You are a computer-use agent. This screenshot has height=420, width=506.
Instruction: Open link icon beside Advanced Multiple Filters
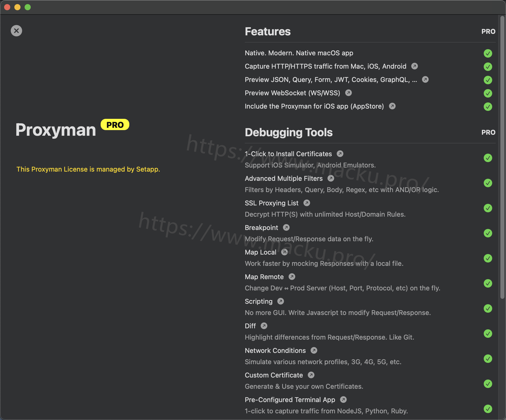[x=331, y=178]
